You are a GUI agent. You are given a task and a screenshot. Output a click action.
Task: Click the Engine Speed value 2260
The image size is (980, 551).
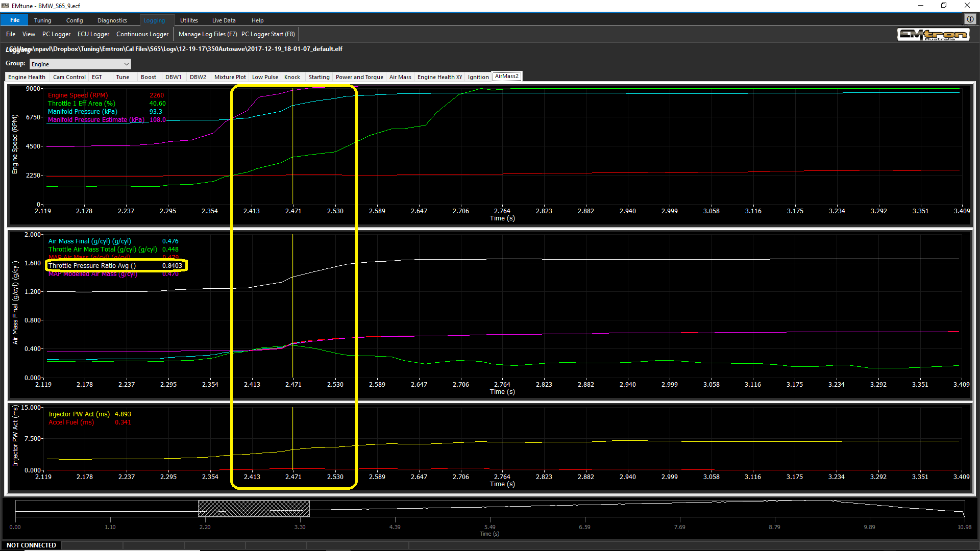(157, 95)
